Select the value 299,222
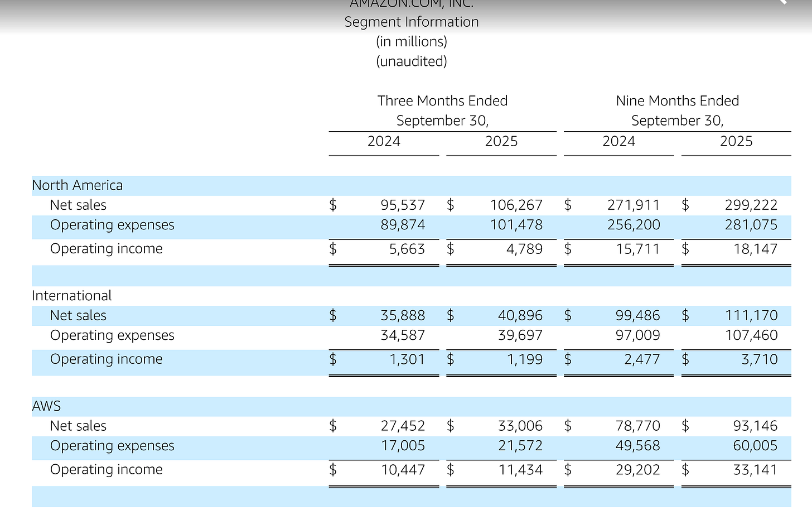812x510 pixels. pyautogui.click(x=751, y=205)
